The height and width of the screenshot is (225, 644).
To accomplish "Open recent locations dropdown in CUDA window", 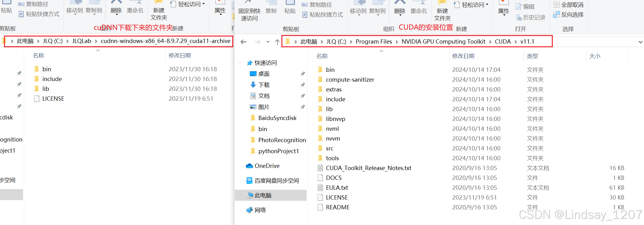I will pyautogui.click(x=268, y=42).
